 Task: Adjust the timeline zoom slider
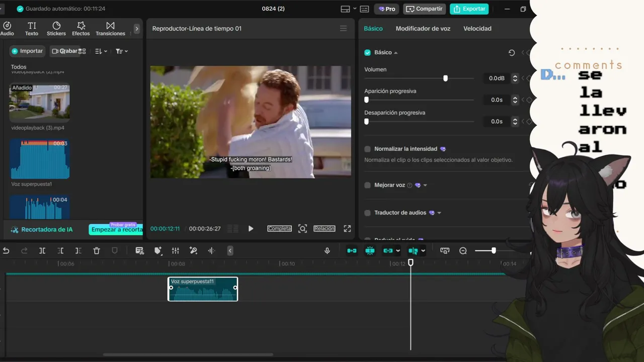point(494,250)
